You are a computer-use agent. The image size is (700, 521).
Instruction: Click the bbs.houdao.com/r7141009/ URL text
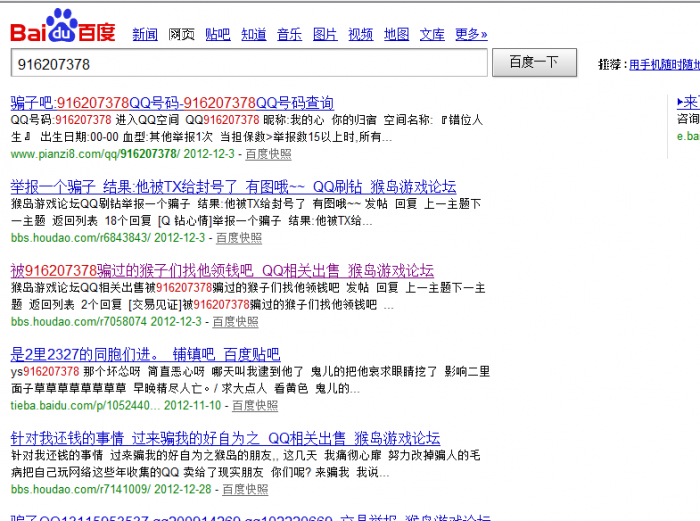80,490
